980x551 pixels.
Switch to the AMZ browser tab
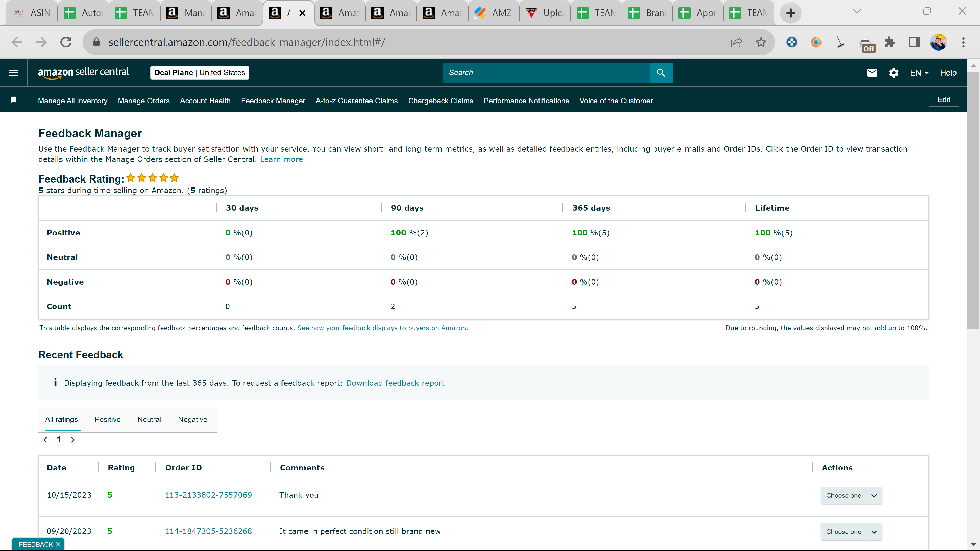click(x=493, y=13)
